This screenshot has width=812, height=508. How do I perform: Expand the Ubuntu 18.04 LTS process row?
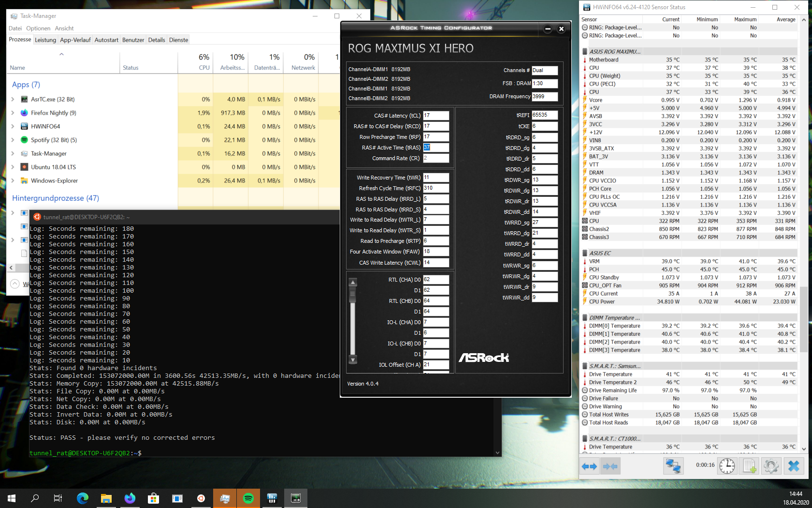click(13, 167)
